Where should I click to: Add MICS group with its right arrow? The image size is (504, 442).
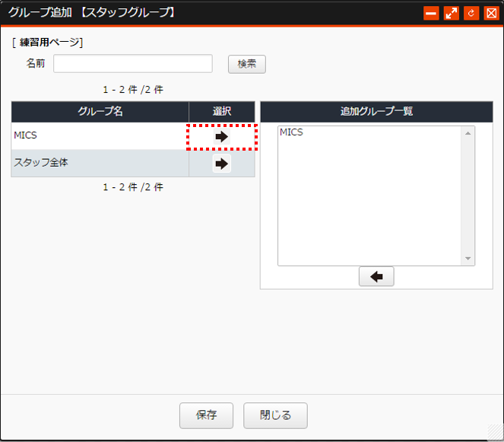click(221, 137)
